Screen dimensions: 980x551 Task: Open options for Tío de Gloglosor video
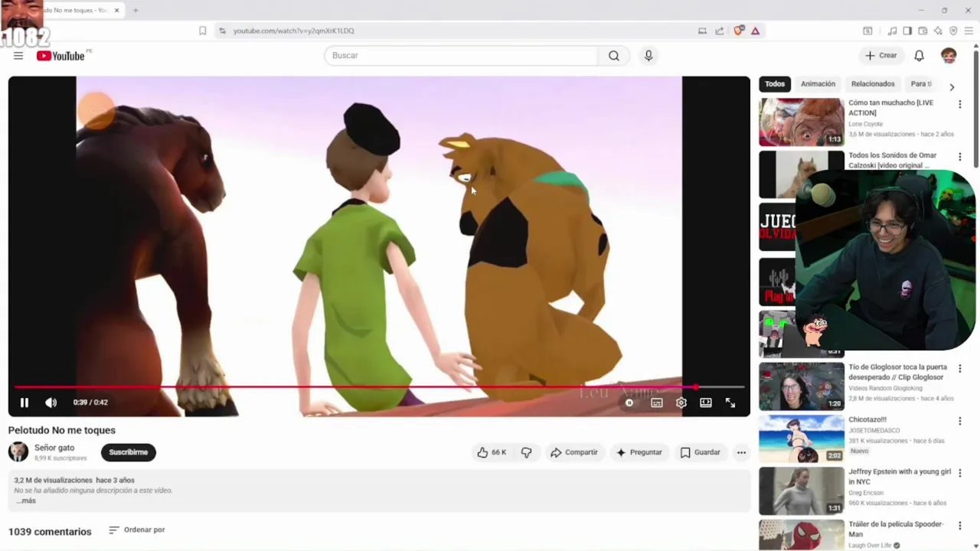(959, 369)
